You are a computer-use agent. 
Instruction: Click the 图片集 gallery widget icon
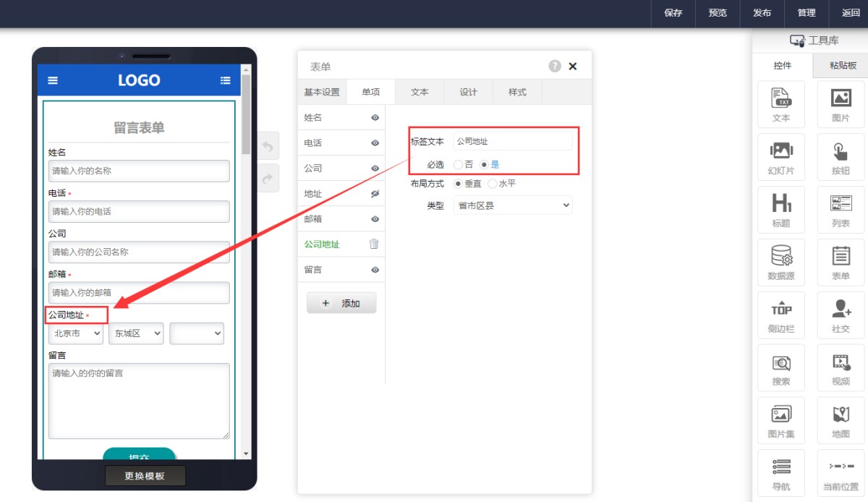coord(781,414)
